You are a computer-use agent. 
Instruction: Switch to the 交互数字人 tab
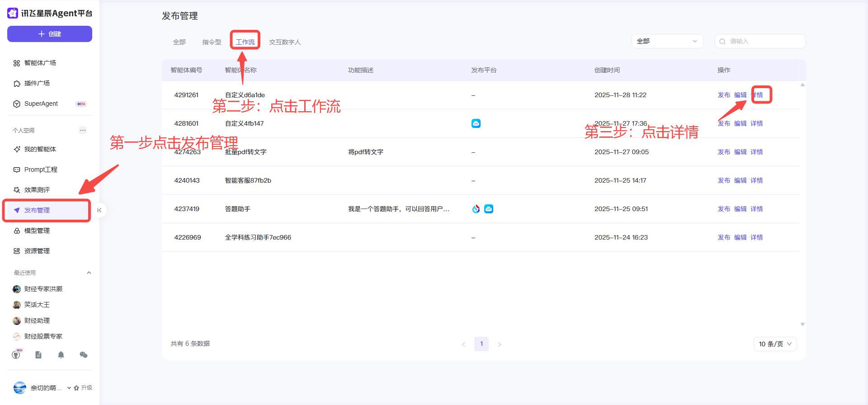[285, 42]
